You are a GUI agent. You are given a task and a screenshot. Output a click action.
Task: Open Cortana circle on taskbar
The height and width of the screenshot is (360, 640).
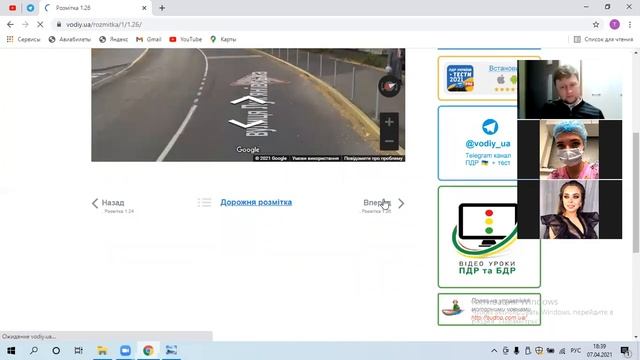(x=56, y=351)
